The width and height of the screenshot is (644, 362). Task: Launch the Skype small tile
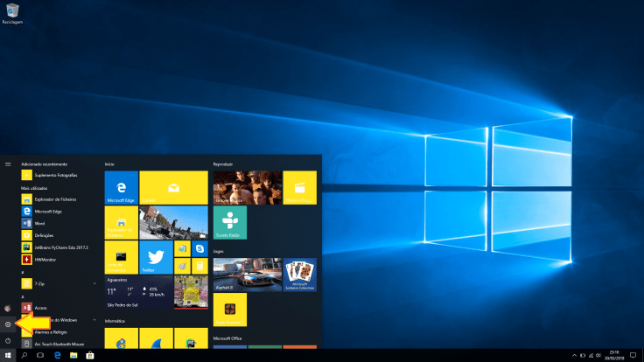coord(199,249)
